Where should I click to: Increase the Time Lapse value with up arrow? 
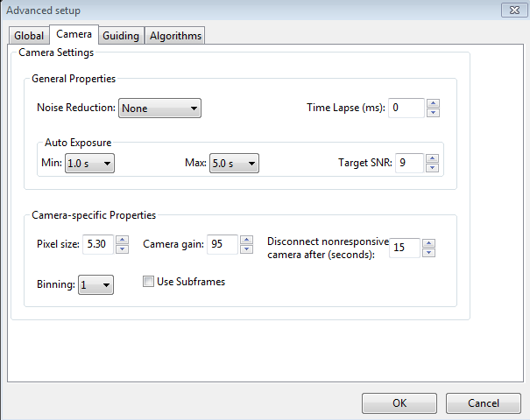click(433, 103)
